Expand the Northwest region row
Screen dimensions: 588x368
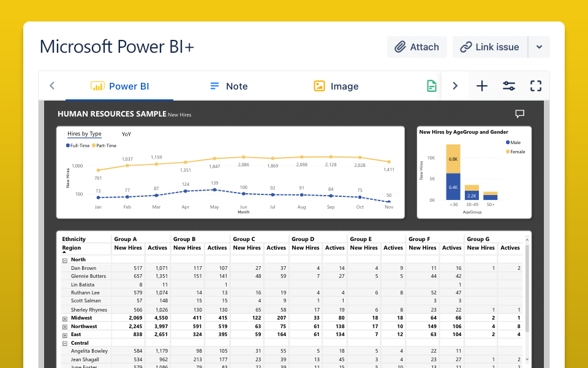point(64,327)
